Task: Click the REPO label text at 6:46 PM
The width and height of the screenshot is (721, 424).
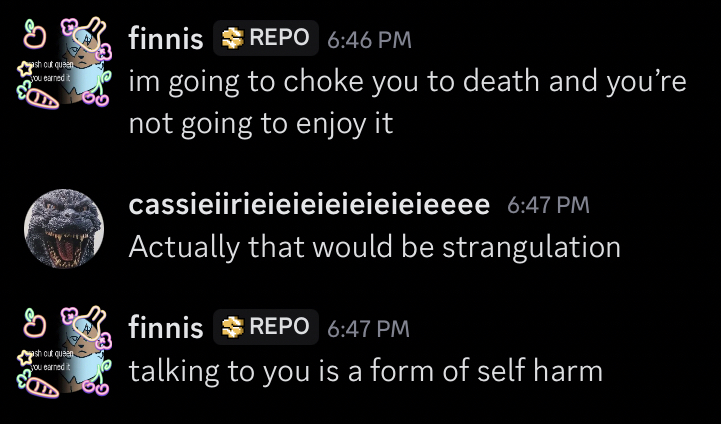Action: click(x=278, y=38)
